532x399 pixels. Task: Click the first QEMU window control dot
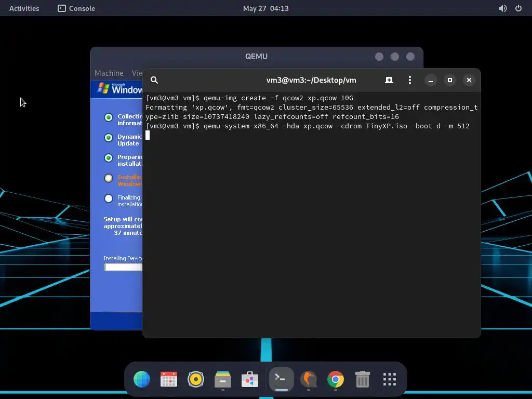click(379, 57)
